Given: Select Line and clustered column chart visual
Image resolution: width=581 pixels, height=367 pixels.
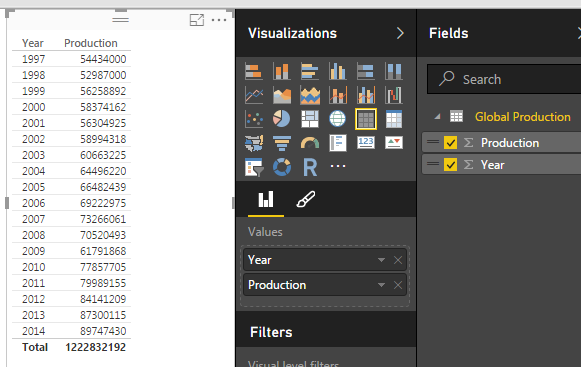Looking at the screenshot, I should [366, 95].
